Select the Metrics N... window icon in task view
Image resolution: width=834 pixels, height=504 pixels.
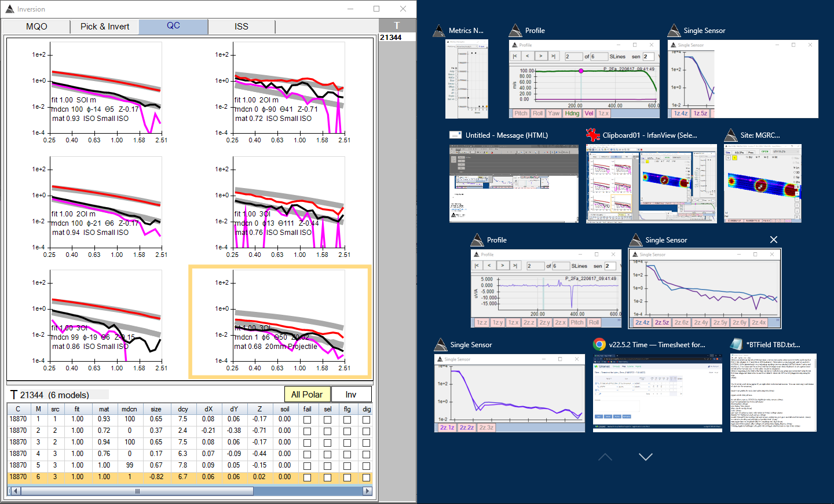coord(439,31)
